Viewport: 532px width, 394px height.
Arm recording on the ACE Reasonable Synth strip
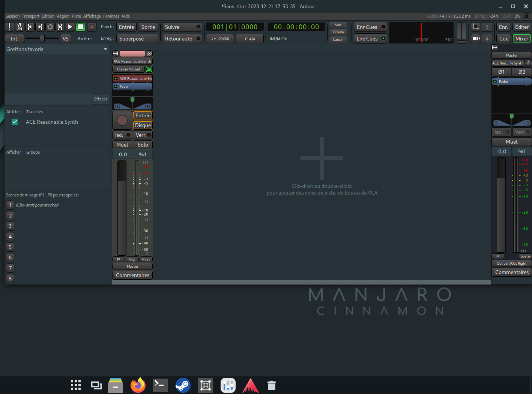pos(122,120)
